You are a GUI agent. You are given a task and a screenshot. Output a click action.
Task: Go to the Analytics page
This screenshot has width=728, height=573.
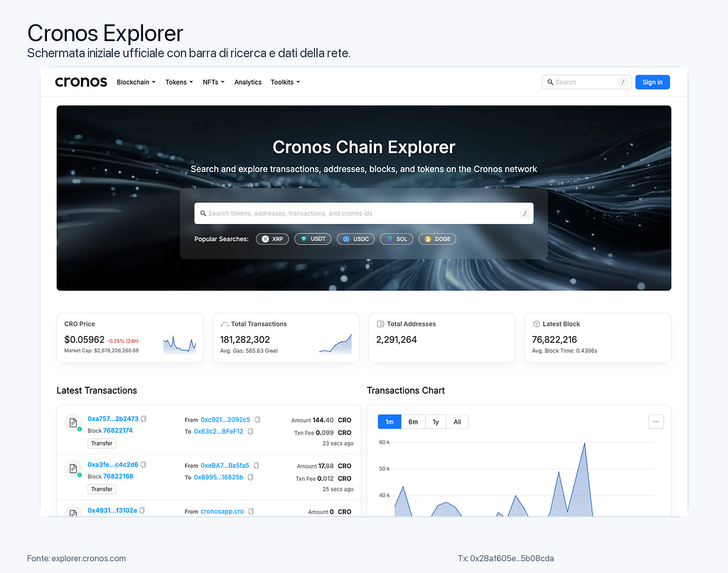click(x=248, y=82)
